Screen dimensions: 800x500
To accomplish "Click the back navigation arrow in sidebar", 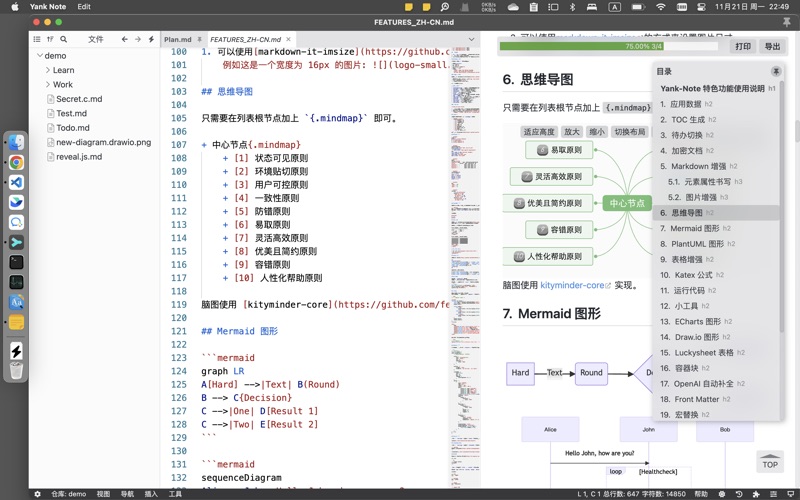I will tap(124, 39).
